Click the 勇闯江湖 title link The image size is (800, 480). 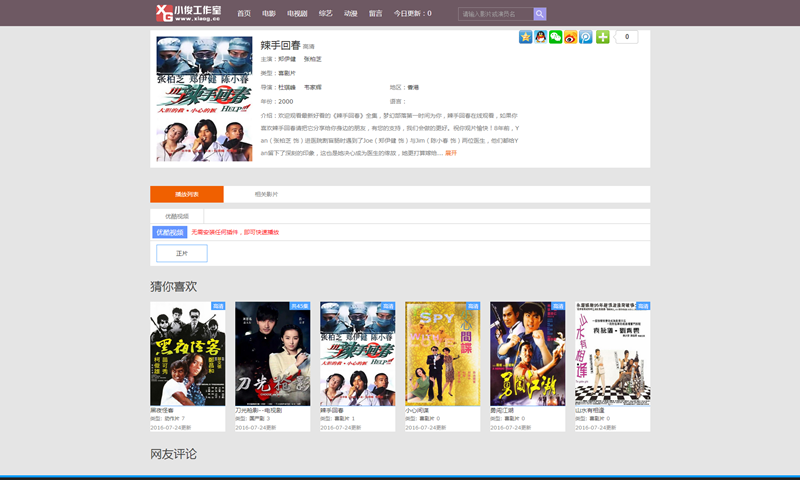[502, 411]
